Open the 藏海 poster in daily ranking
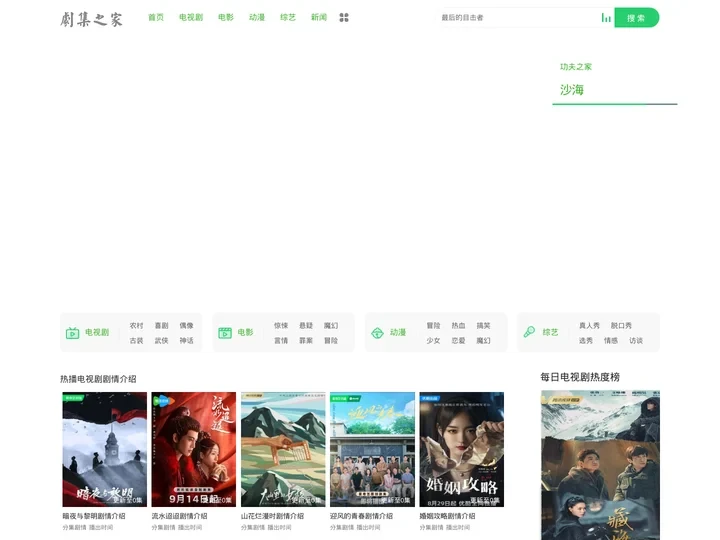Screen dimensions: 720x540 tap(600, 465)
